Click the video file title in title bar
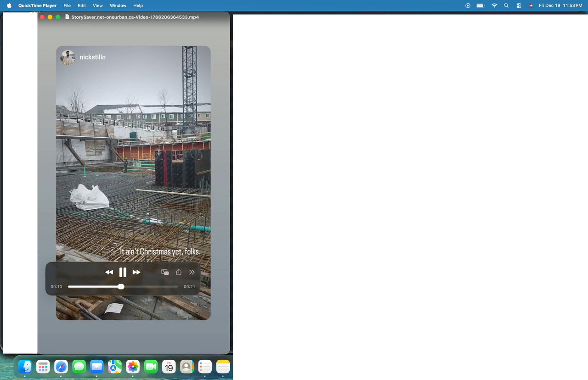This screenshot has height=380, width=588. coord(135,17)
